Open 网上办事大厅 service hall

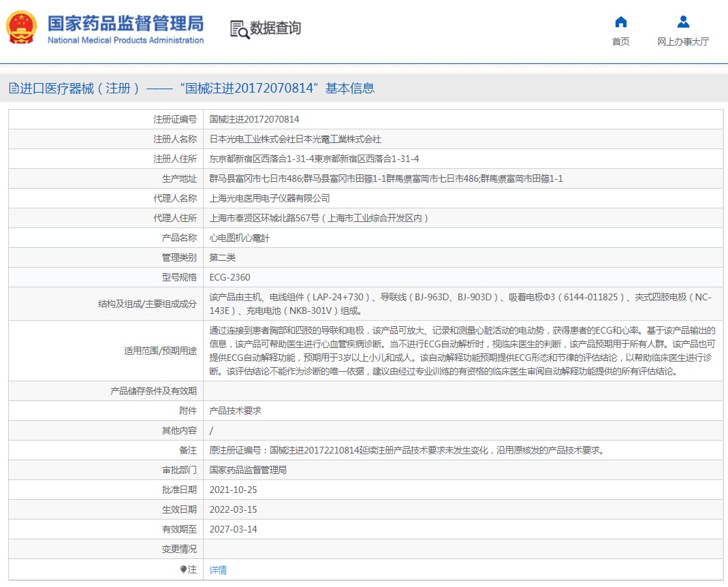pos(683,42)
